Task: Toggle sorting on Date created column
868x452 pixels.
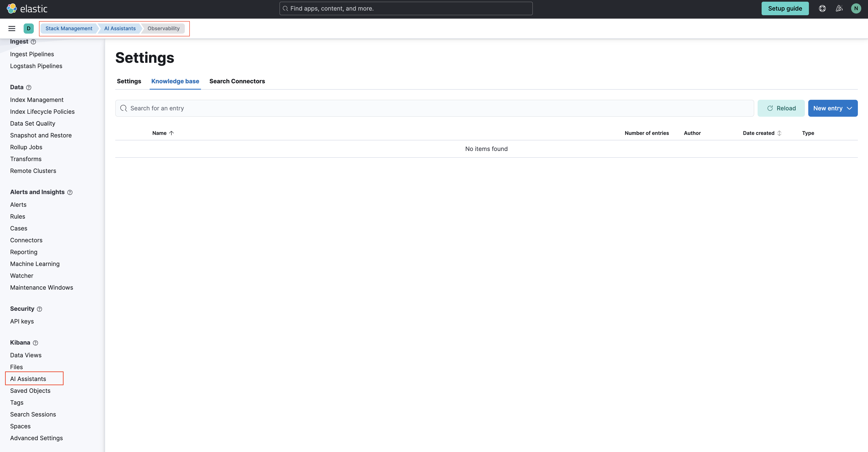Action: pyautogui.click(x=762, y=133)
